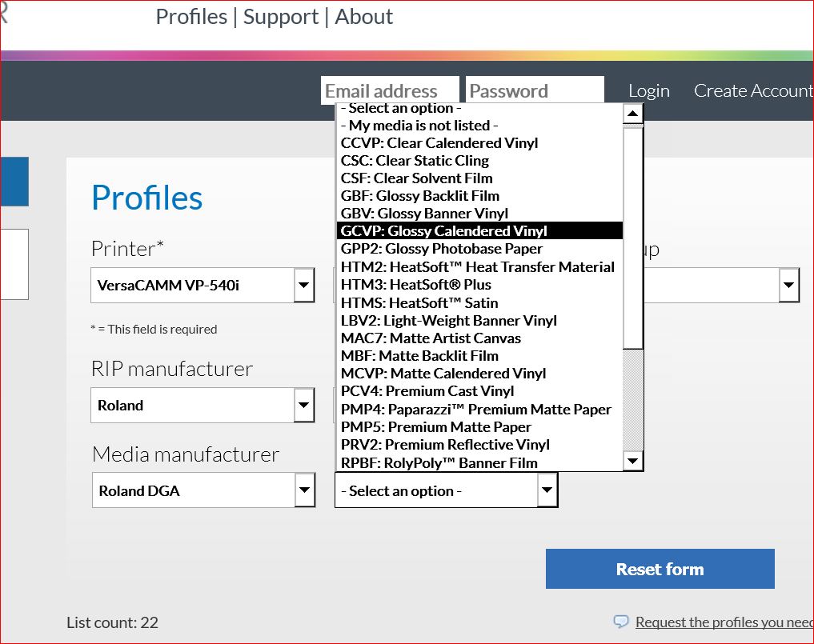814x644 pixels.
Task: Select highlighted GCVP: Glossy Calendered Vinyl
Action: click(x=479, y=231)
